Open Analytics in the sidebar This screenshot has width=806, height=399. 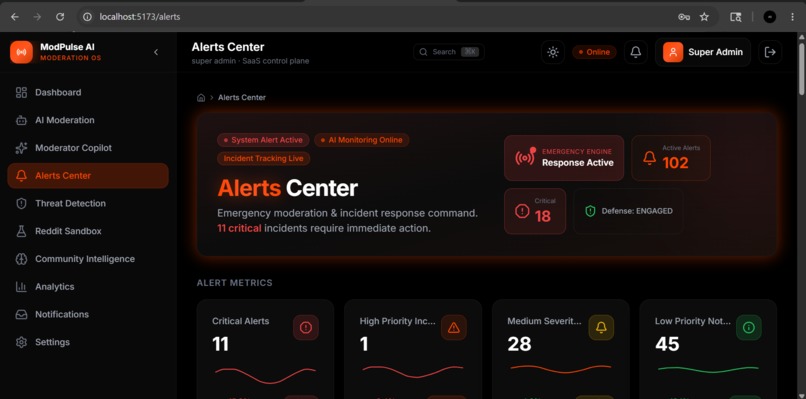point(88,287)
